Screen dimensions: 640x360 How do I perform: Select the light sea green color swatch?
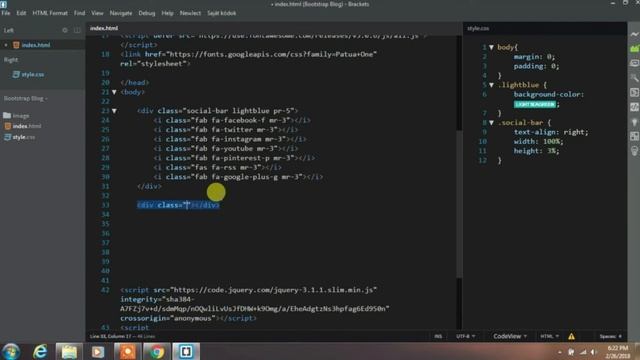[535, 104]
